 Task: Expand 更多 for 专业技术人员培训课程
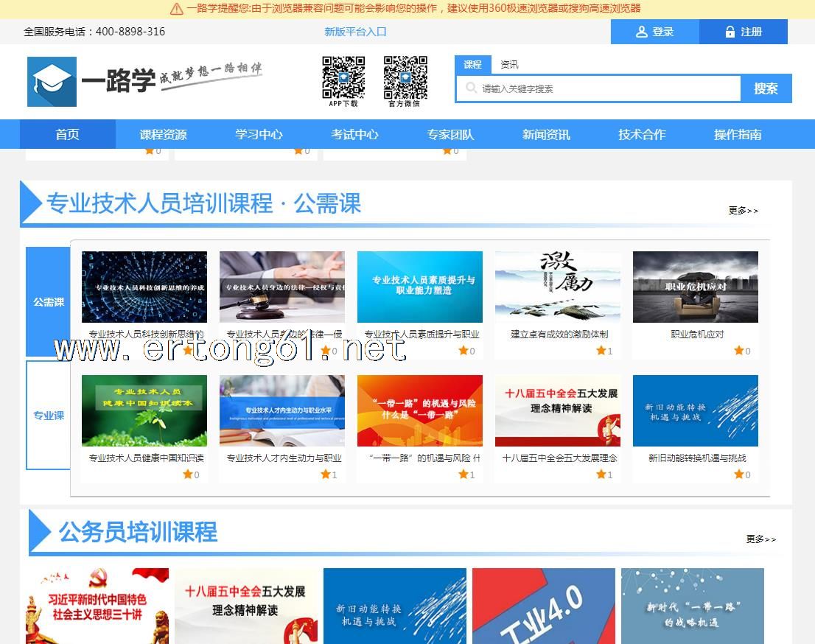tap(743, 211)
